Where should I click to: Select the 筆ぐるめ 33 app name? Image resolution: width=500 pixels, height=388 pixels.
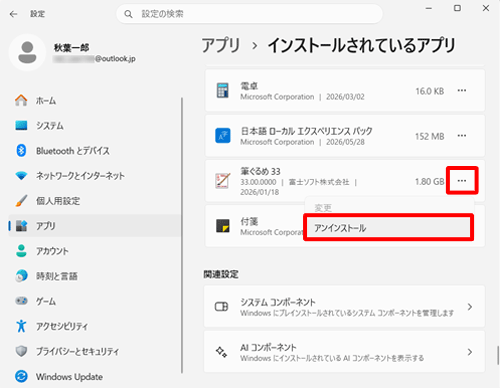pos(260,171)
